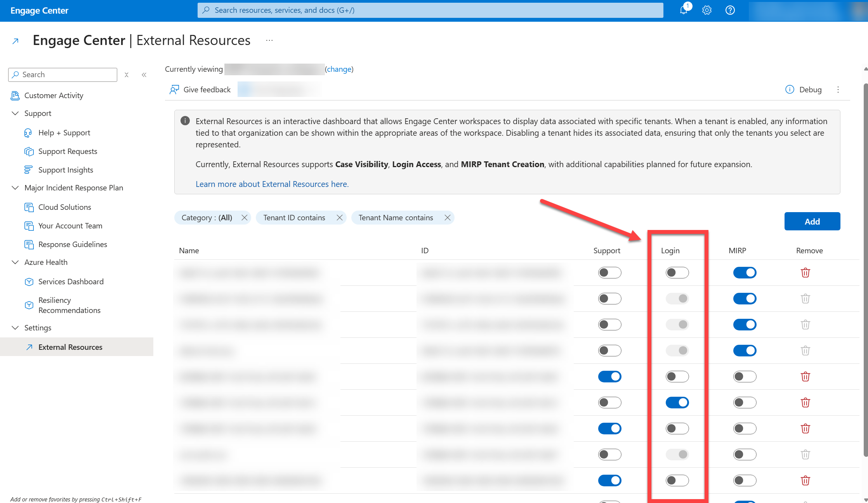Viewport: 868px width, 503px height.
Task: Clear the sidebar search with the X icon
Action: point(127,75)
